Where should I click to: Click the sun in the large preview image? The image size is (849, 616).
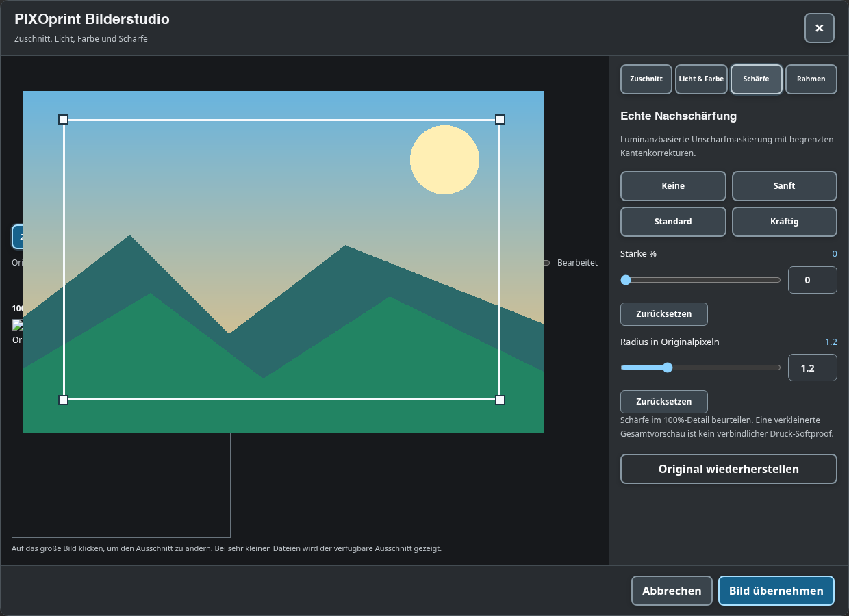tap(444, 159)
